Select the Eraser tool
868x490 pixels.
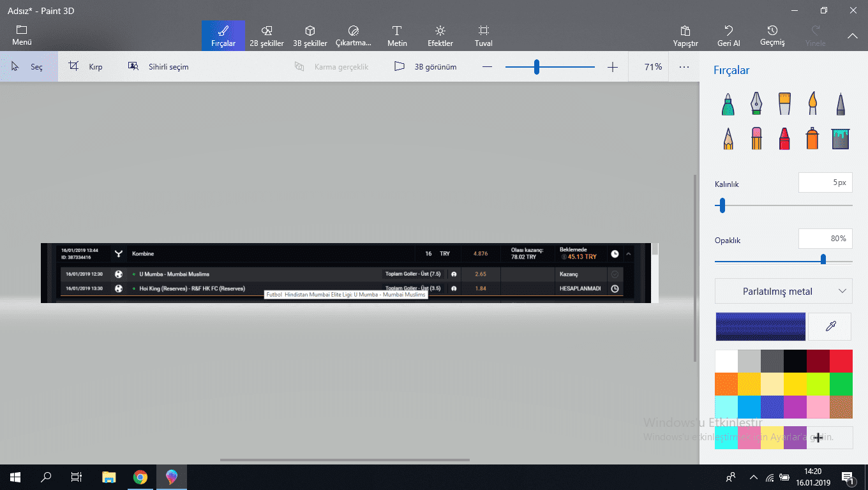[x=756, y=138]
